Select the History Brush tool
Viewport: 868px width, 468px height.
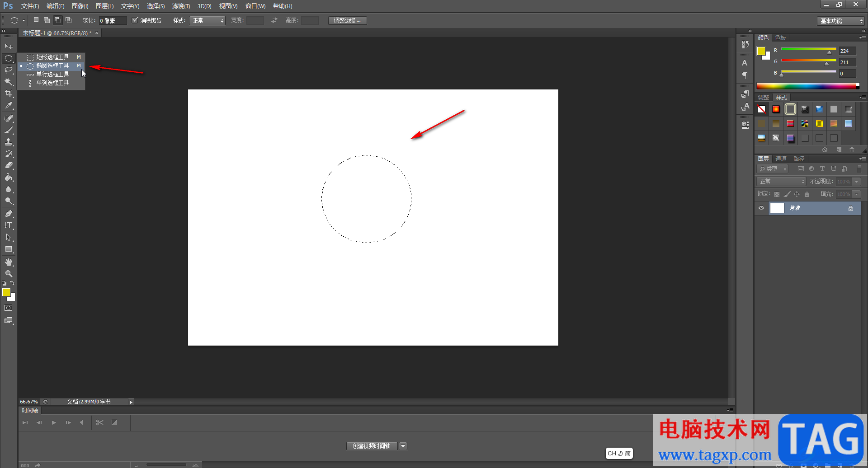(x=9, y=154)
